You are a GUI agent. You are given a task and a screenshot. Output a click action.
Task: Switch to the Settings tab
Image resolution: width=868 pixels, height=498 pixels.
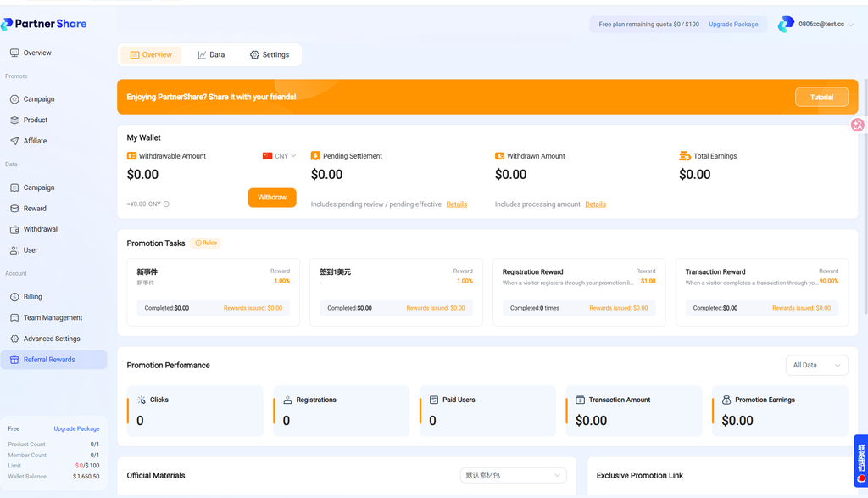[270, 55]
